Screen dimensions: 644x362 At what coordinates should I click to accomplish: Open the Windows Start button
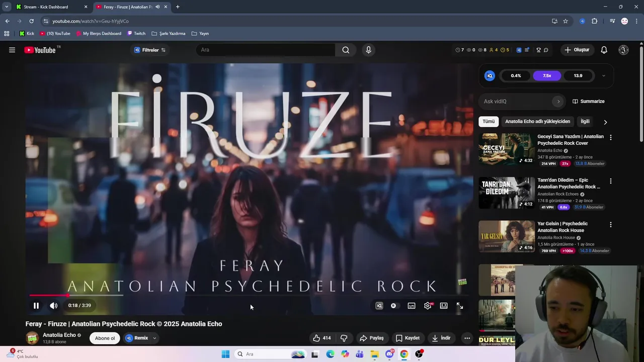point(225,354)
